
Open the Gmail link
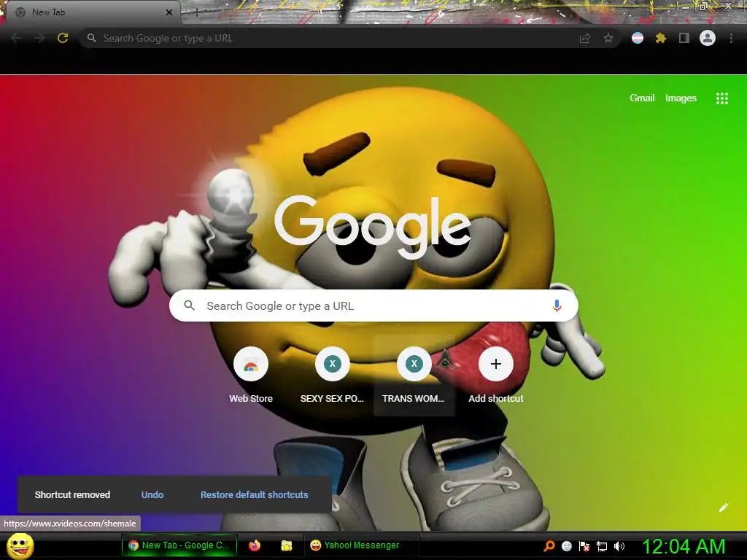[642, 98]
